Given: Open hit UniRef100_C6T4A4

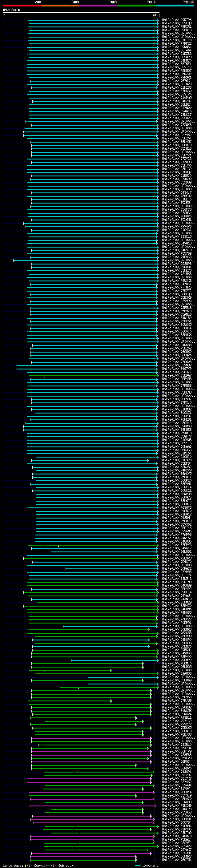Looking at the screenshot, I should [x=177, y=50].
